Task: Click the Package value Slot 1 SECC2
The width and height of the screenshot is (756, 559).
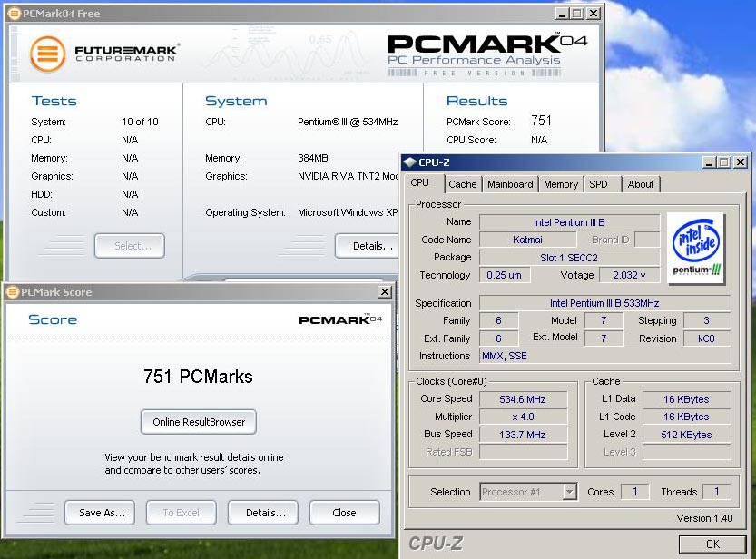Action: coord(569,258)
